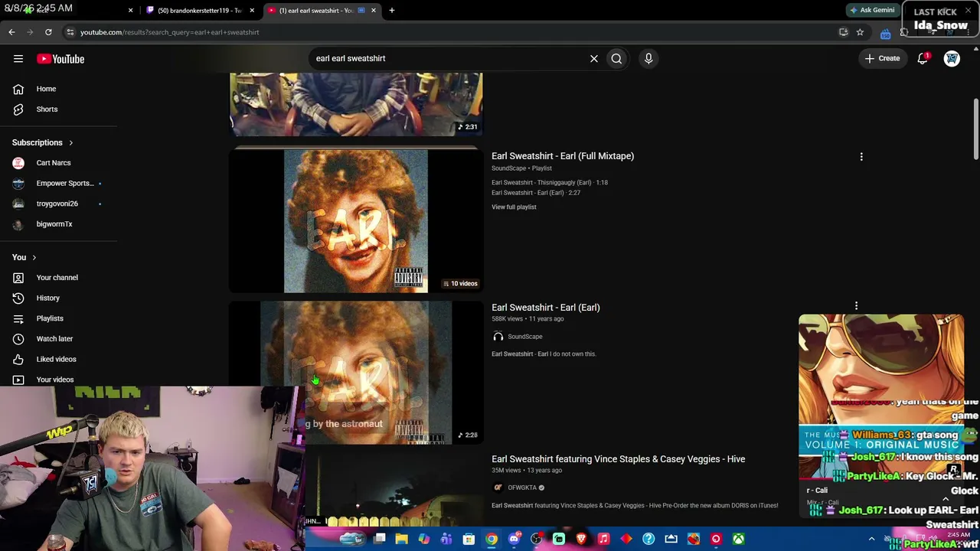Open Your channel in the sidebar
This screenshot has height=551, width=980.
click(59, 278)
